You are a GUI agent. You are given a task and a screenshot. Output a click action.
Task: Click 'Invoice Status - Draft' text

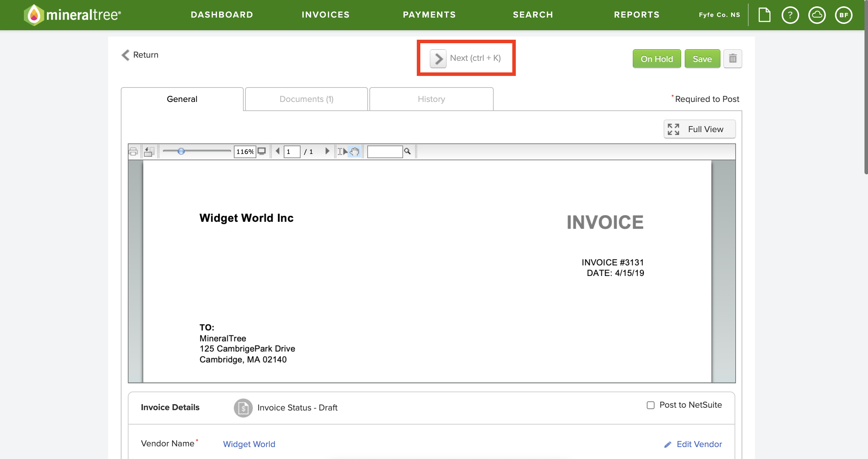click(297, 408)
